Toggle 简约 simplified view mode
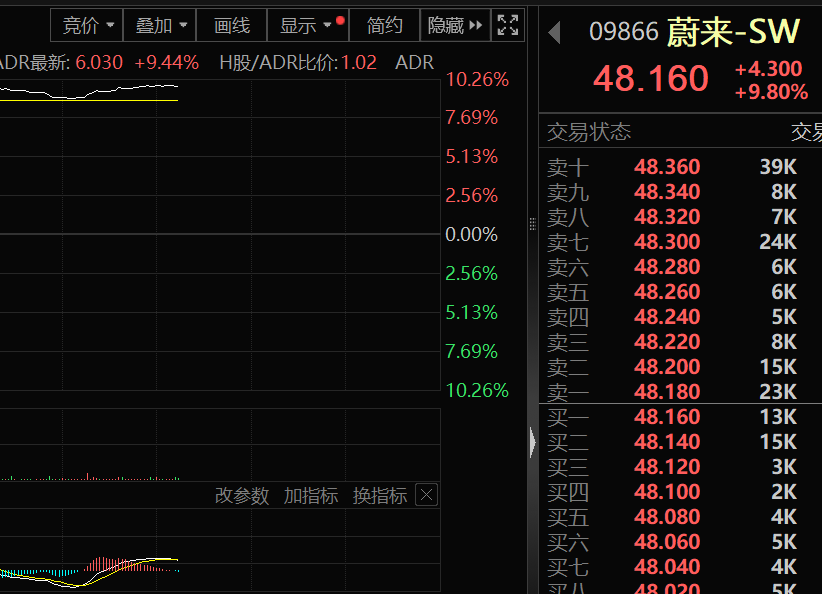Screen dimensions: 822x594 [385, 25]
